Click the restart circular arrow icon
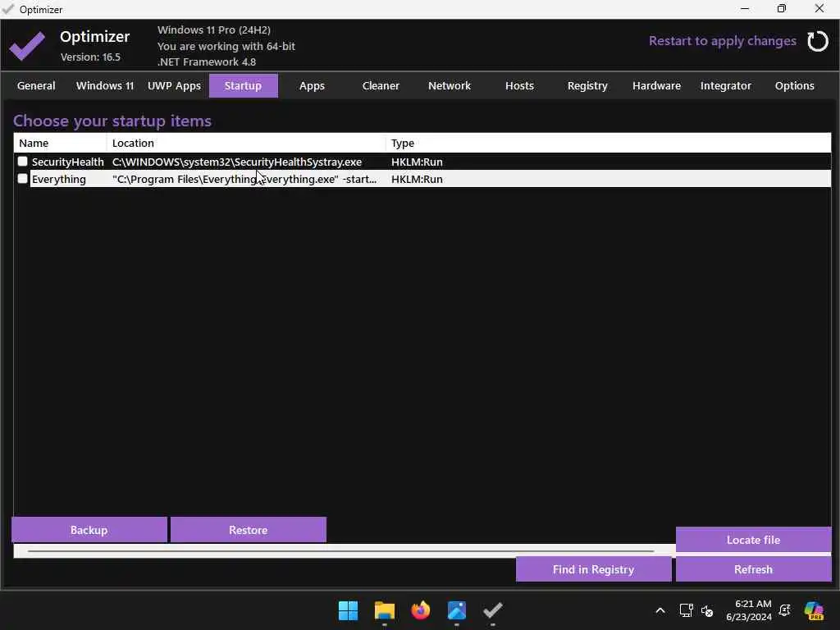 coord(818,41)
